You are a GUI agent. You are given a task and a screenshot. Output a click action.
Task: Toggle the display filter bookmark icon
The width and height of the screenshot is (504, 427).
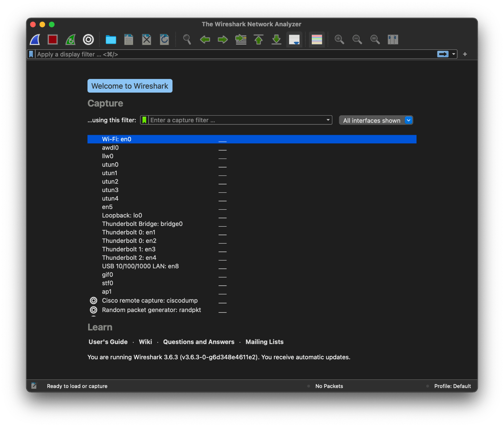31,54
